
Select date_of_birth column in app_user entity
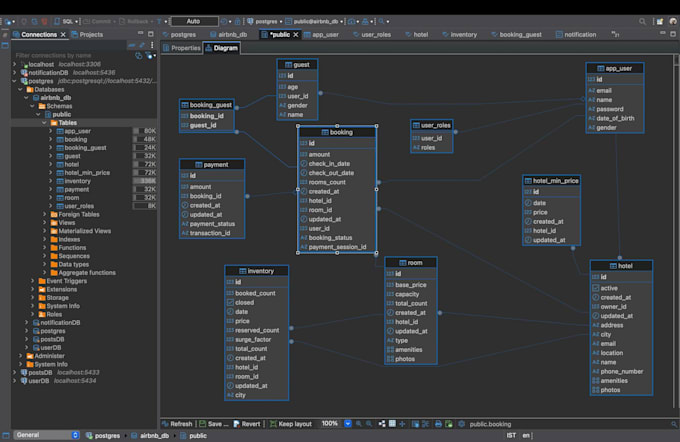point(615,118)
